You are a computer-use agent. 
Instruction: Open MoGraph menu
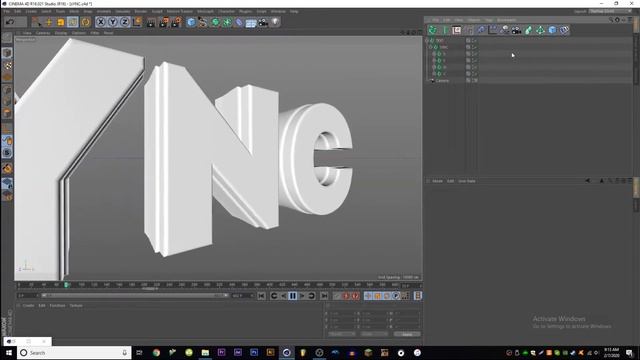pos(205,11)
